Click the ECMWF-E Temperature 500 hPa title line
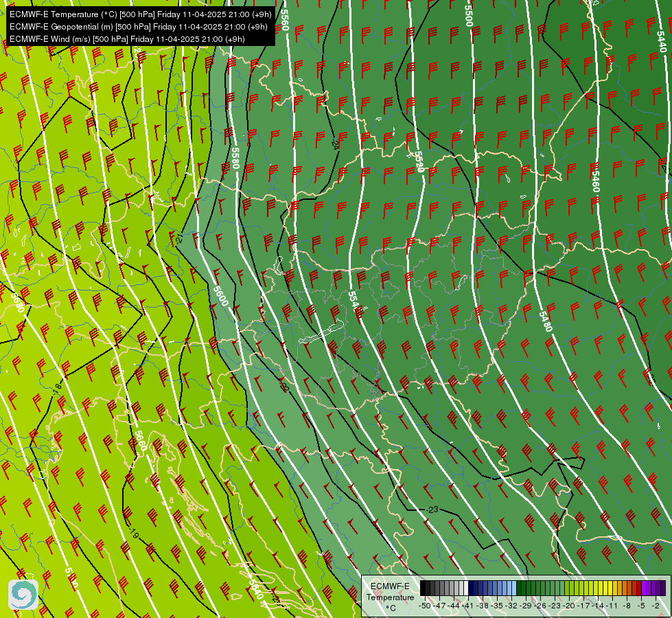The image size is (672, 618). (x=141, y=14)
